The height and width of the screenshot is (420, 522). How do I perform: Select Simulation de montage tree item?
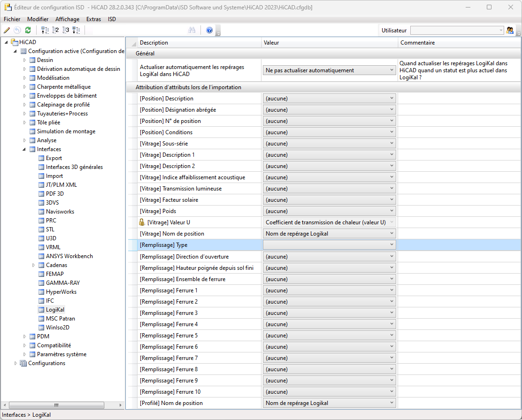point(66,131)
